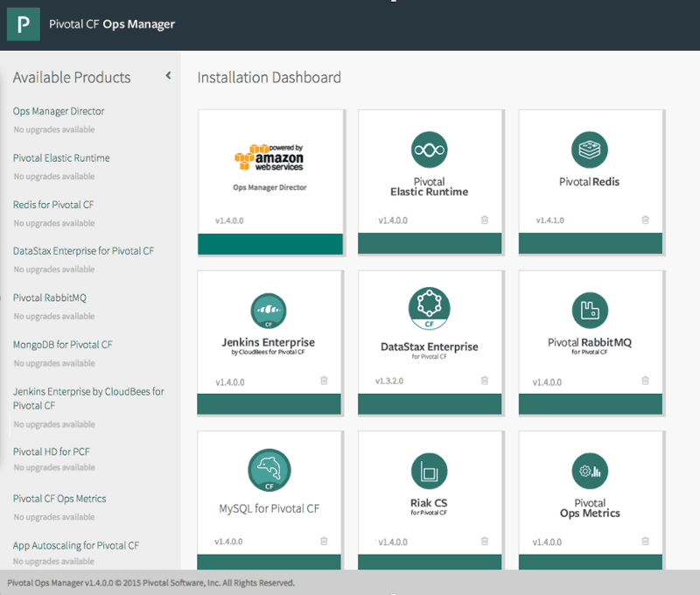700x595 pixels.
Task: Open the DataStax Enterprise cluster icon
Action: pyautogui.click(x=430, y=309)
